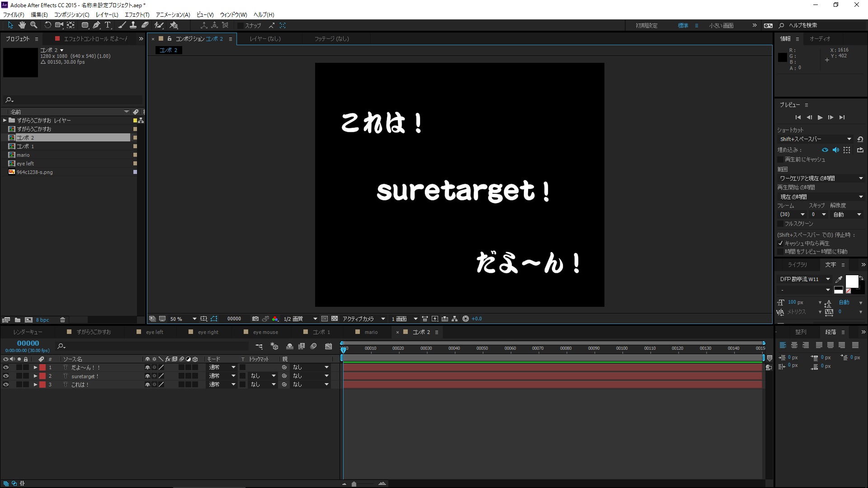Viewport: 868px width, 488px height.
Task: Select the 初期設定 workspace
Action: pos(646,26)
